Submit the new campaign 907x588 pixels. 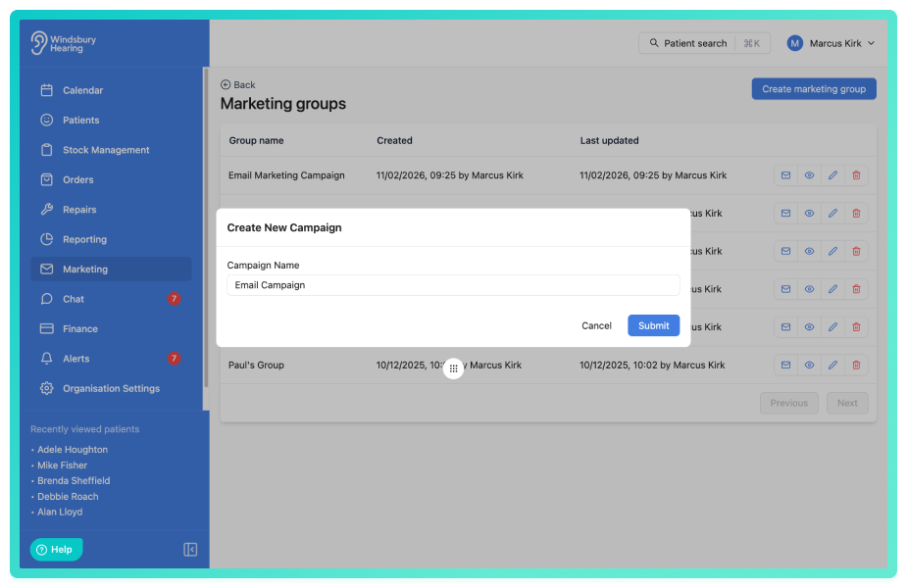point(654,325)
